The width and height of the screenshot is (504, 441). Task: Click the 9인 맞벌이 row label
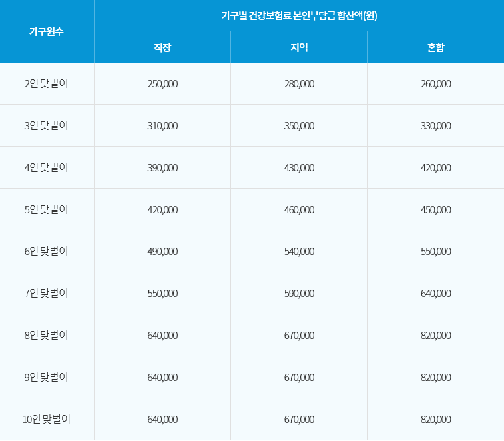point(47,377)
